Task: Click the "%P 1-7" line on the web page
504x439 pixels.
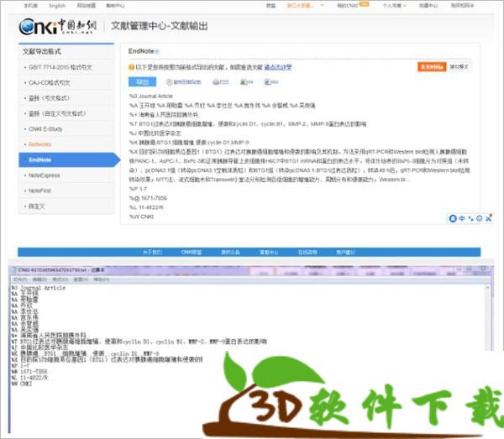Action: pyautogui.click(x=138, y=189)
